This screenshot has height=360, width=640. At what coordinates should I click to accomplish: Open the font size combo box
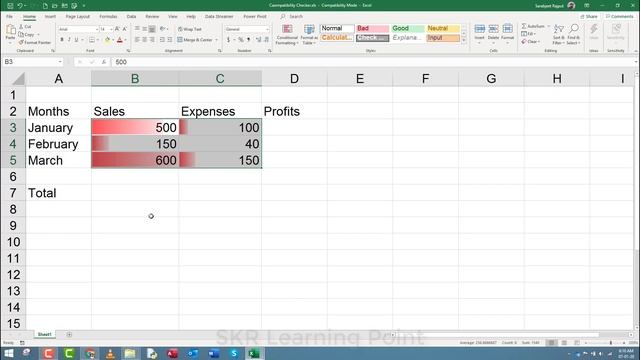click(106, 29)
